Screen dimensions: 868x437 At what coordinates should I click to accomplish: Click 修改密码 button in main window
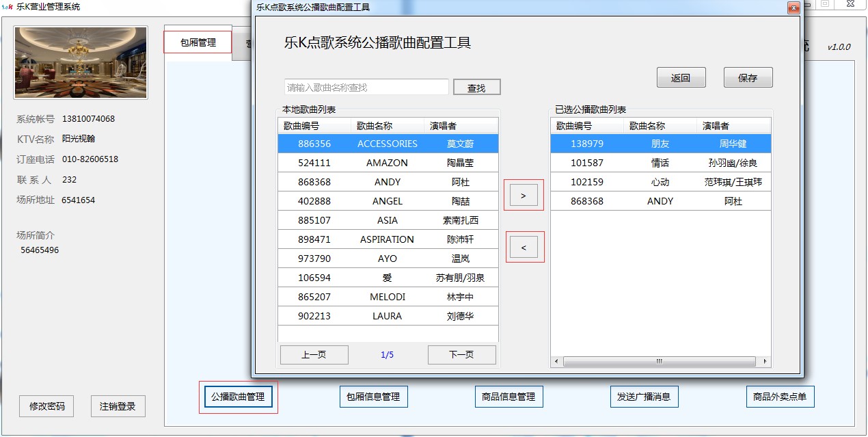(x=47, y=406)
